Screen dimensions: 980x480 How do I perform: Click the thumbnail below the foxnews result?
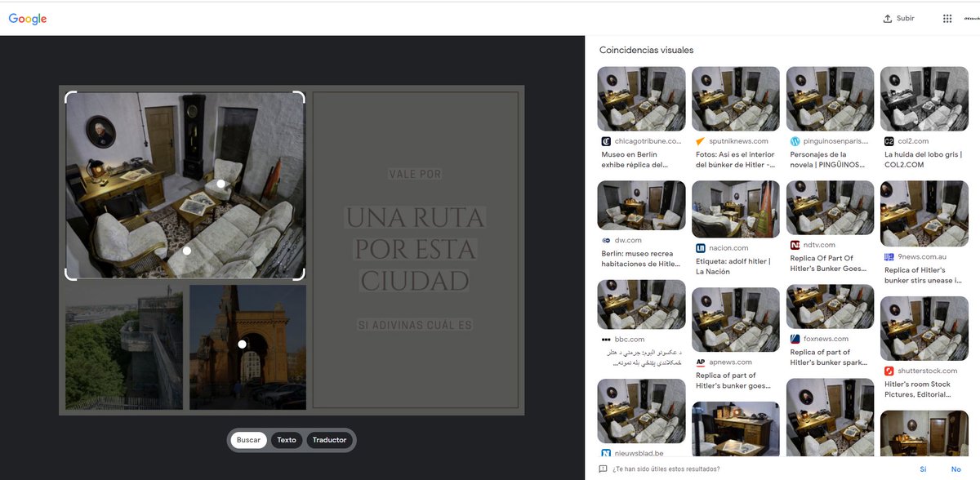click(830, 417)
